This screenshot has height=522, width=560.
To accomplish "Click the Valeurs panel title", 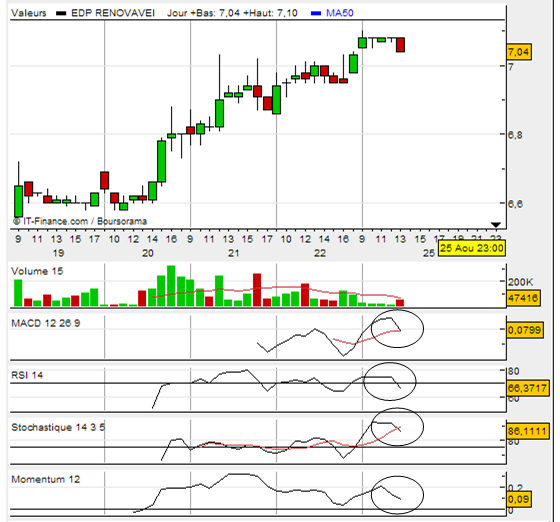I will click(x=29, y=13).
